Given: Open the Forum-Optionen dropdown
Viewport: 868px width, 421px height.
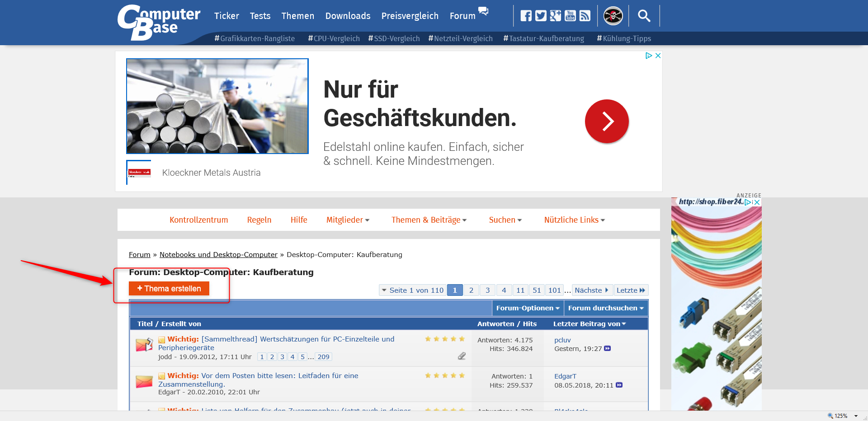Looking at the screenshot, I should (528, 308).
